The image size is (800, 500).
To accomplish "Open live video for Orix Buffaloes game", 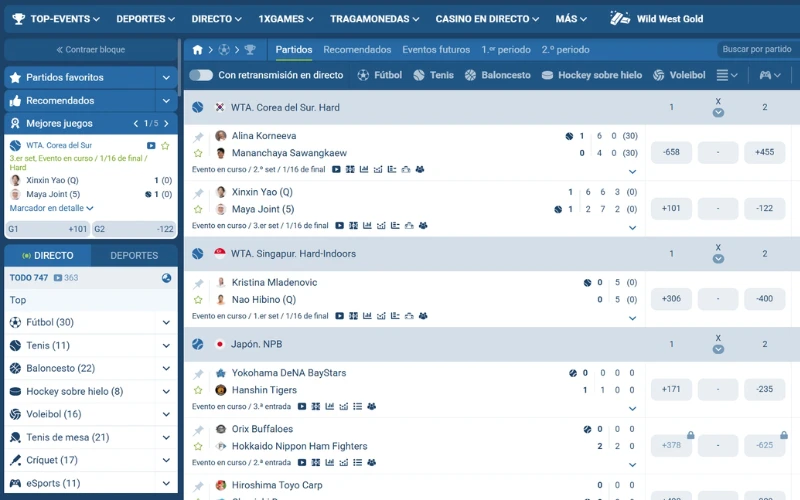I will 302,463.
